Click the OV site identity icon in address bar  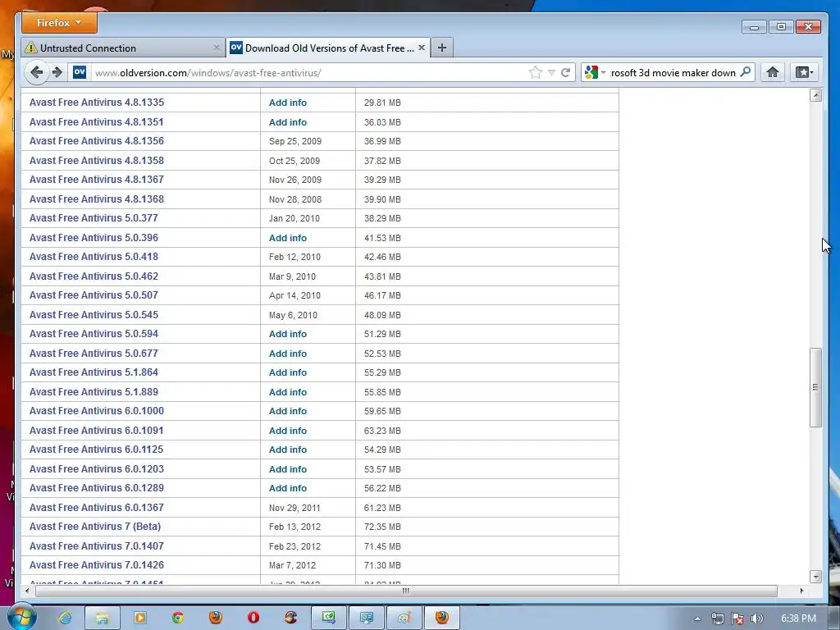[x=80, y=72]
